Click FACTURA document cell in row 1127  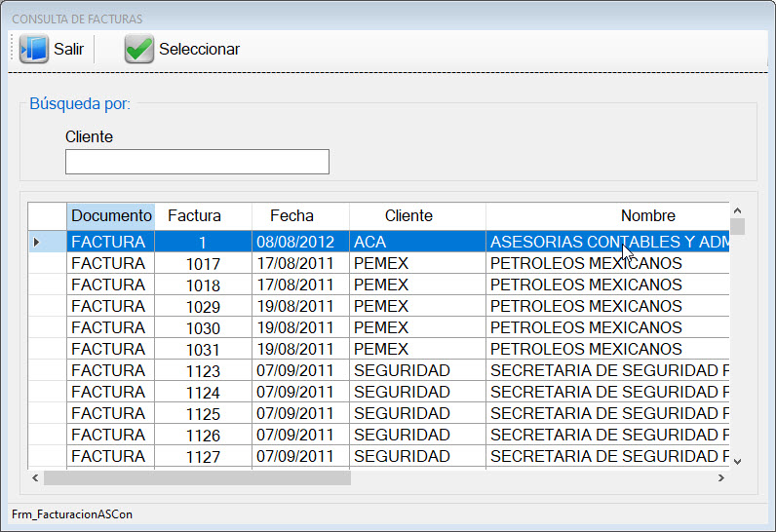pyautogui.click(x=111, y=456)
